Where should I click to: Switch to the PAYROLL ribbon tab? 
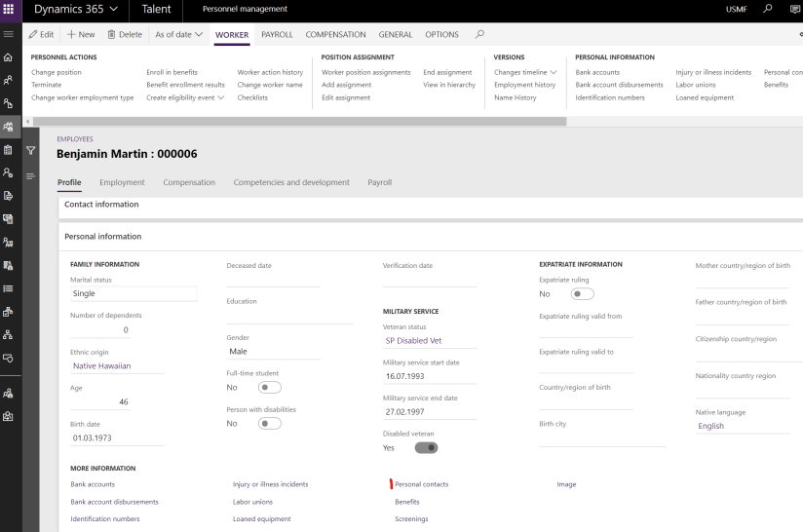(277, 34)
